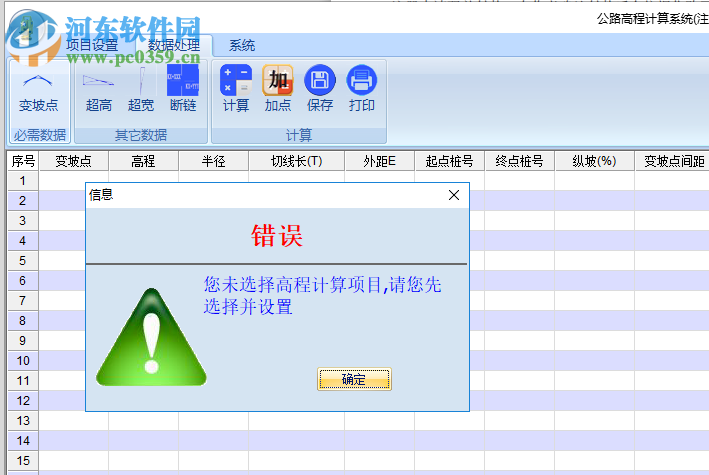This screenshot has width=709, height=475.
Task: Click the 高程 cell in row 13
Action: (x=143, y=420)
